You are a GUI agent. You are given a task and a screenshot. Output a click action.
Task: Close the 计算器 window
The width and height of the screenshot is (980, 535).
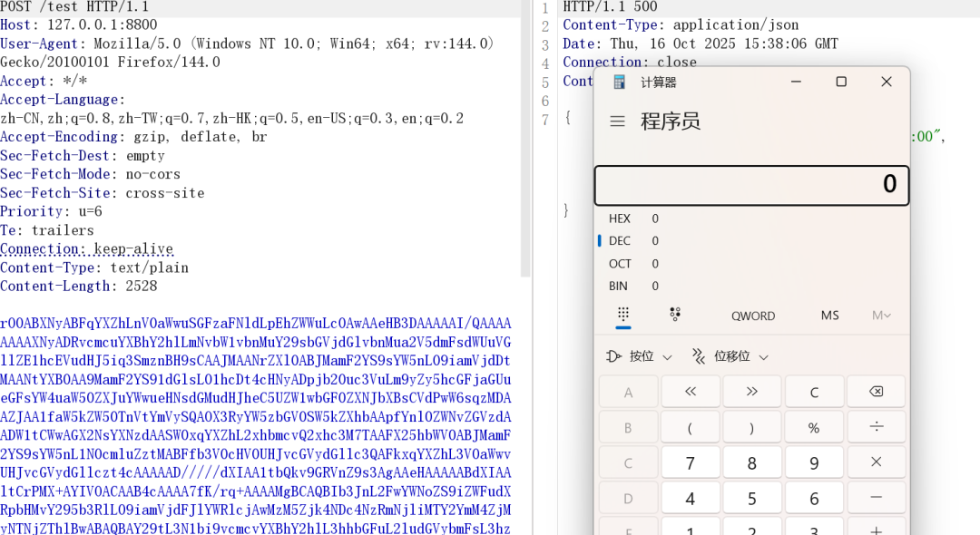click(887, 82)
